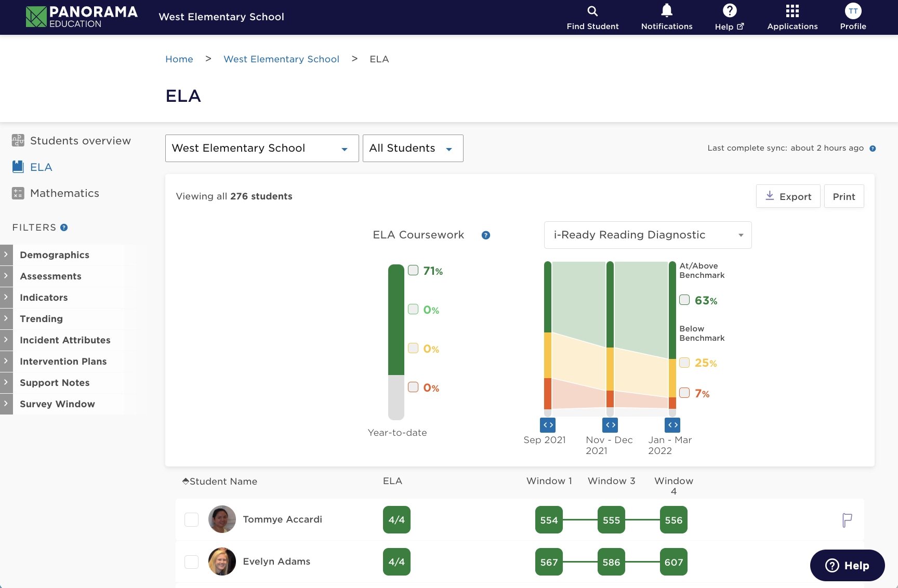Screen dimensions: 898x588
Task: Toggle the 71% coursework checkbox
Action: [413, 270]
